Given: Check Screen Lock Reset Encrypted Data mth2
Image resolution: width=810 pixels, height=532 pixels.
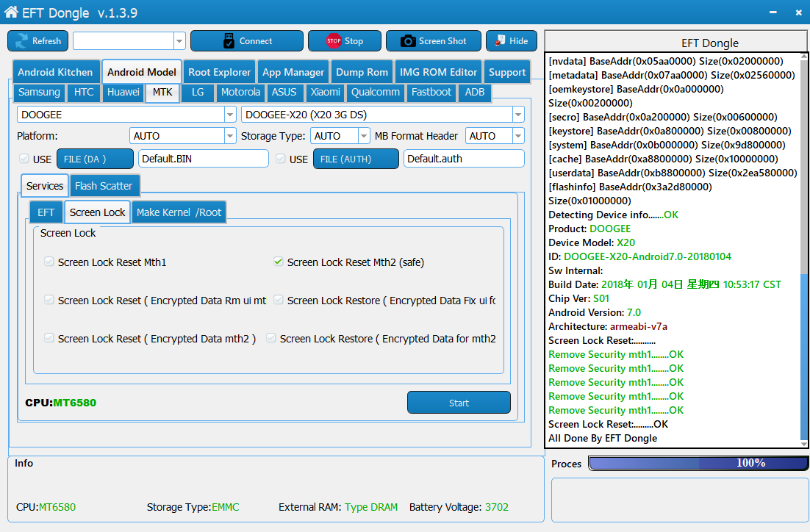Looking at the screenshot, I should [49, 338].
